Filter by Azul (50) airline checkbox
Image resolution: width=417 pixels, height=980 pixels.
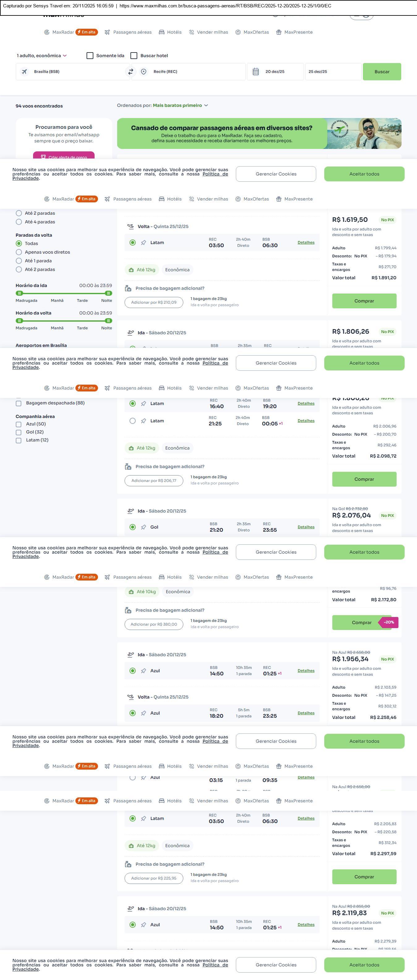18,424
